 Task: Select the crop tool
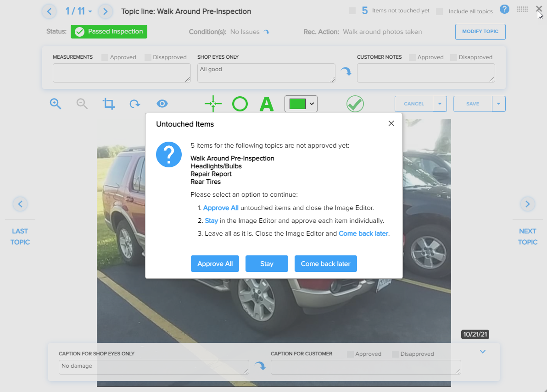click(108, 104)
